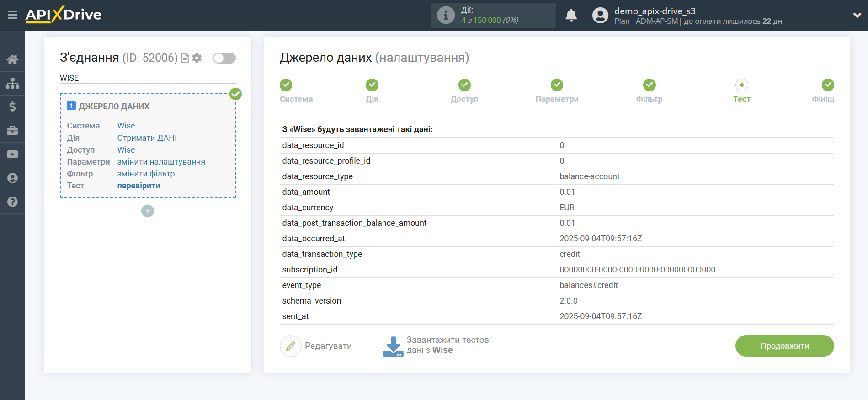
Task: Click the data_transaction_type credit value
Action: pyautogui.click(x=570, y=254)
